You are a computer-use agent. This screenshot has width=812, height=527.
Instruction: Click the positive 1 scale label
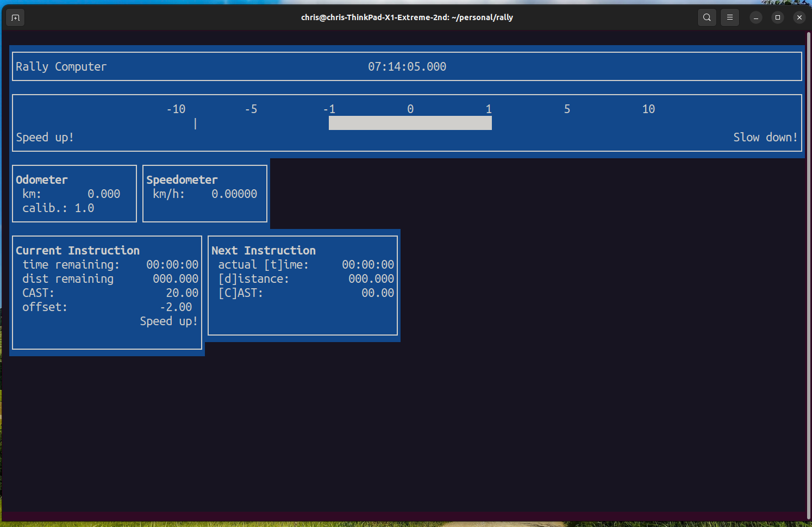pos(489,109)
